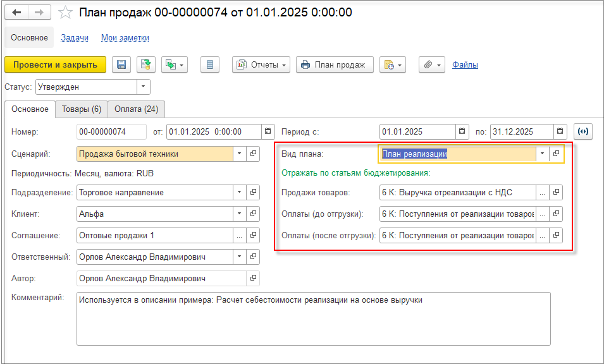The image size is (604, 364).
Task: Click the по end date field
Action: [522, 131]
